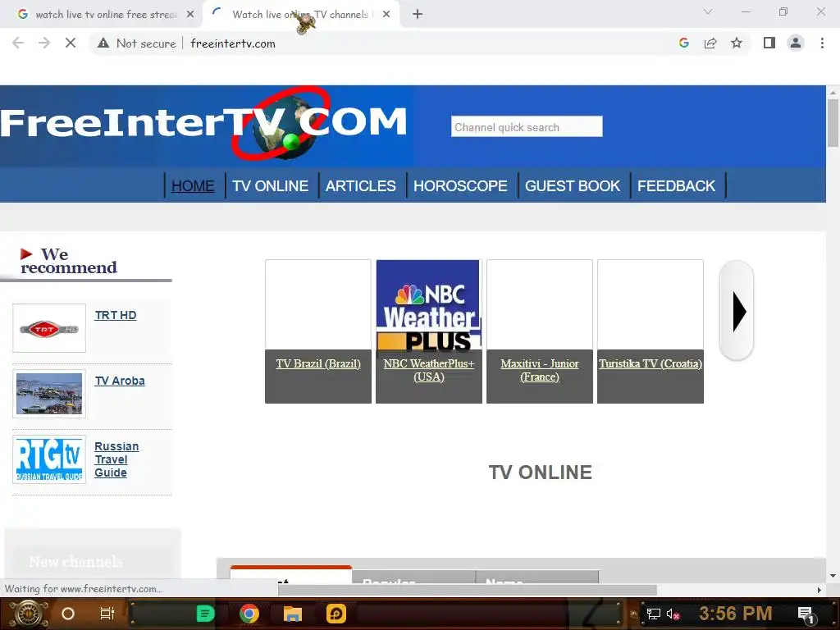Click the vertical page scrollbar thumb
The height and width of the screenshot is (630, 840).
833,122
